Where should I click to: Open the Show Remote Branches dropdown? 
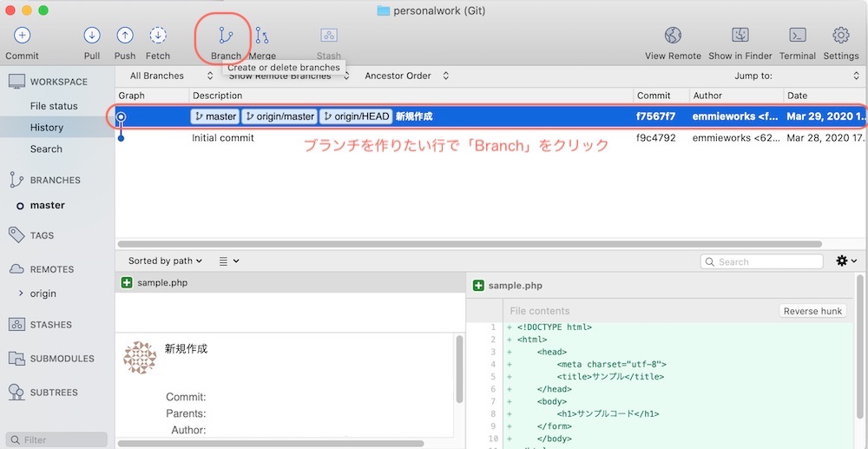point(289,76)
